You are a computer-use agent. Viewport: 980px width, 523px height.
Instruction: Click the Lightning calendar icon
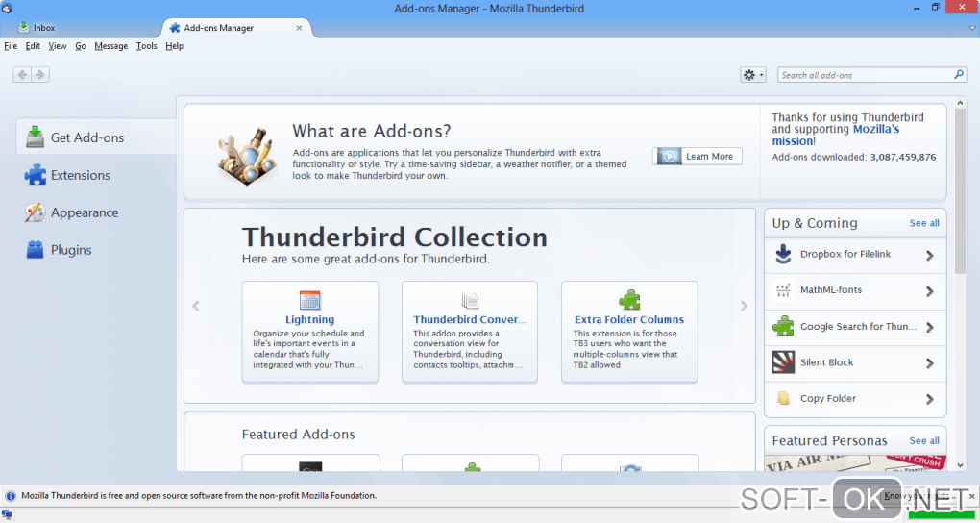click(310, 300)
